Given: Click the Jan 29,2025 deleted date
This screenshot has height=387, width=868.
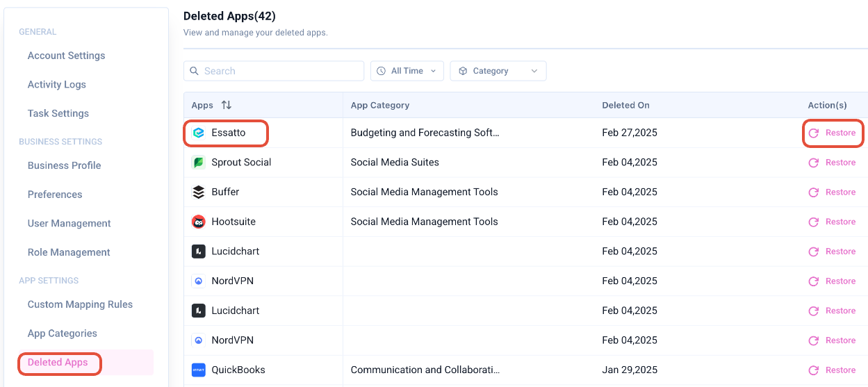Looking at the screenshot, I should pyautogui.click(x=630, y=370).
